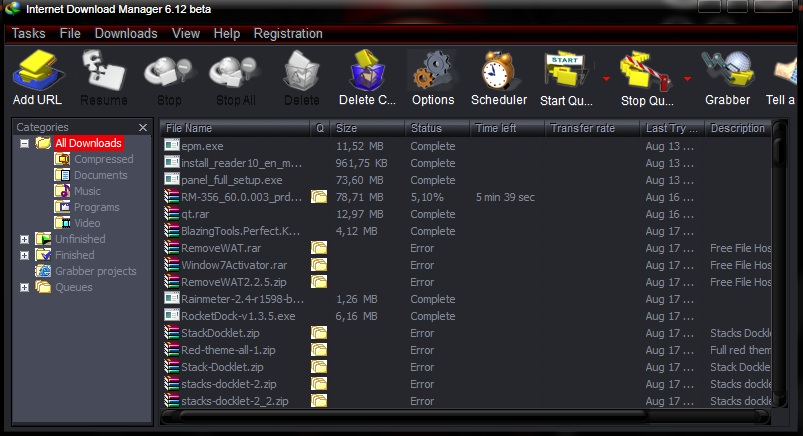Open the Grabber tool icon
This screenshot has height=436, width=803.
tap(727, 70)
